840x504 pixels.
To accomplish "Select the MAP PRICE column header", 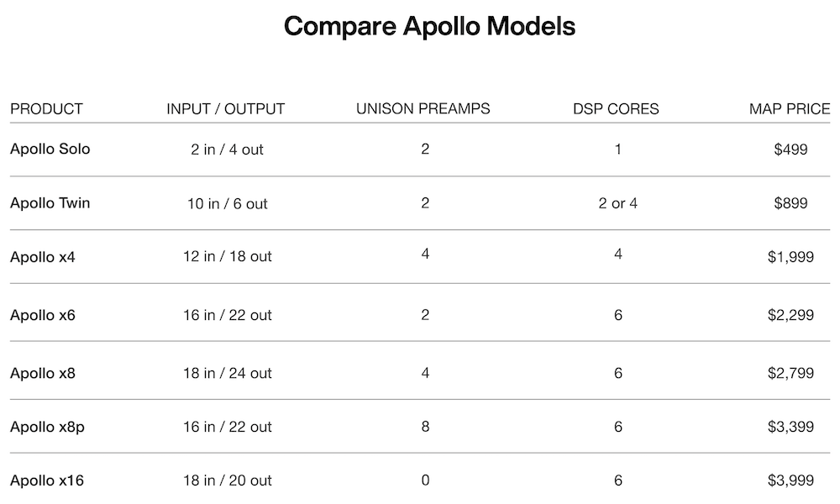I will 790,109.
